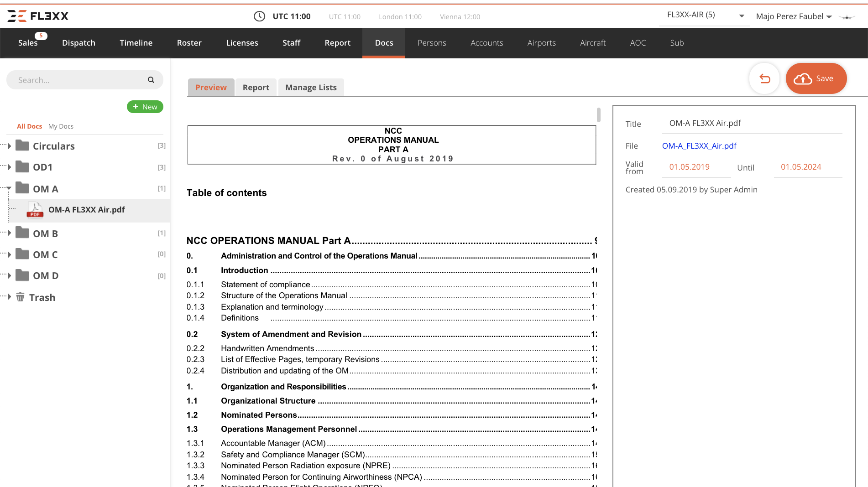Click the Circulars folder icon
Image resolution: width=868 pixels, height=487 pixels.
[x=22, y=145]
